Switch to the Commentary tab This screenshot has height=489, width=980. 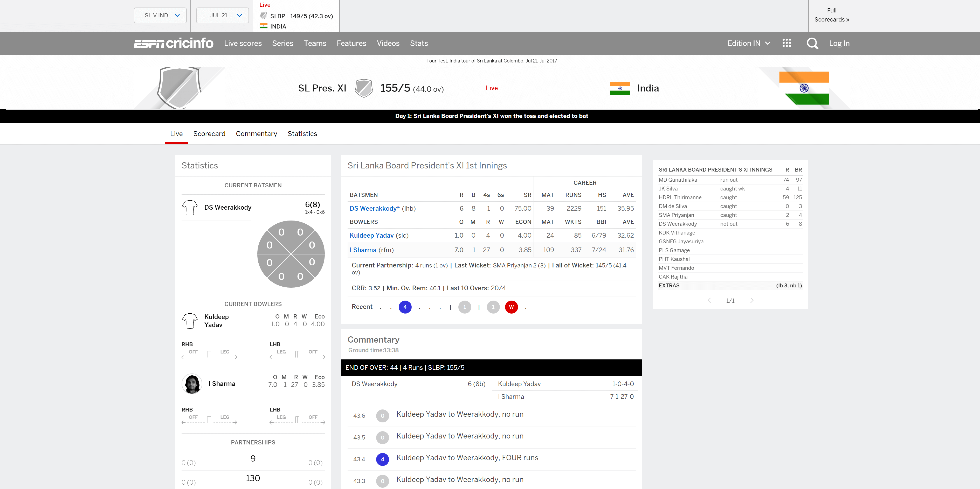coord(256,134)
